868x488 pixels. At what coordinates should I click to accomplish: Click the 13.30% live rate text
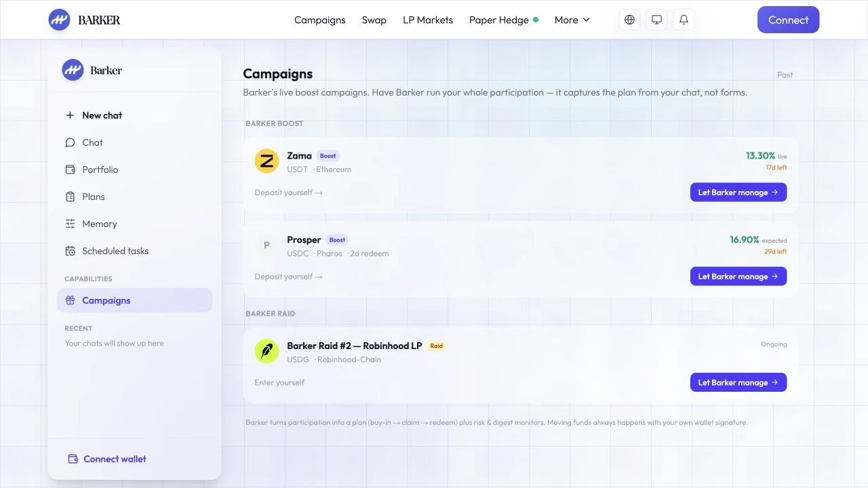(766, 156)
